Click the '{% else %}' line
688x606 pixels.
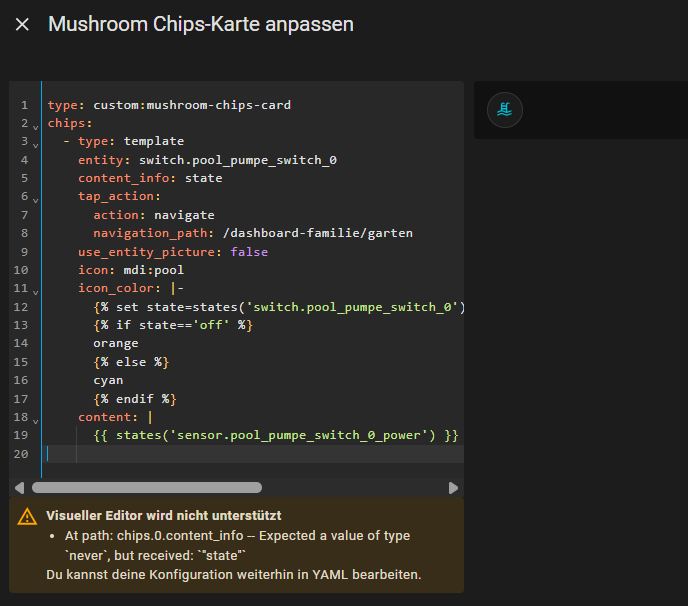(x=131, y=362)
